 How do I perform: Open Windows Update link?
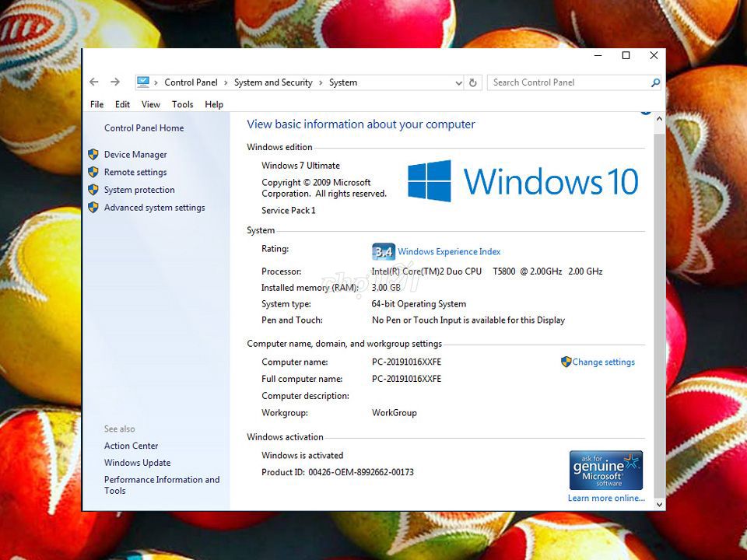tap(137, 462)
